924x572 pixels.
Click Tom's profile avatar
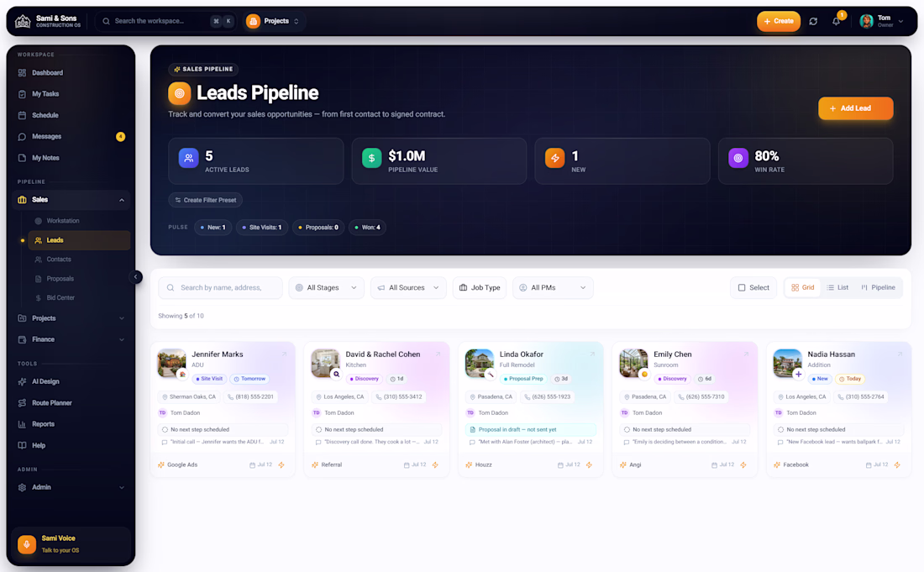(x=866, y=21)
